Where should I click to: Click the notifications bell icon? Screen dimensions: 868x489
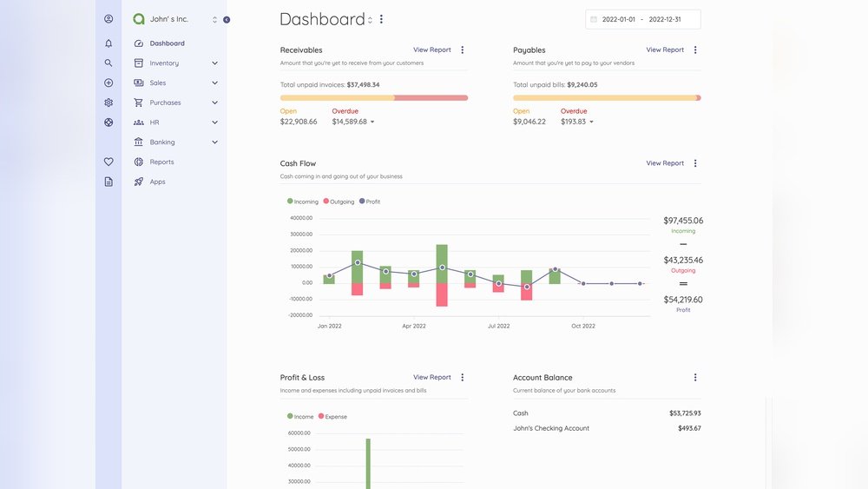108,43
